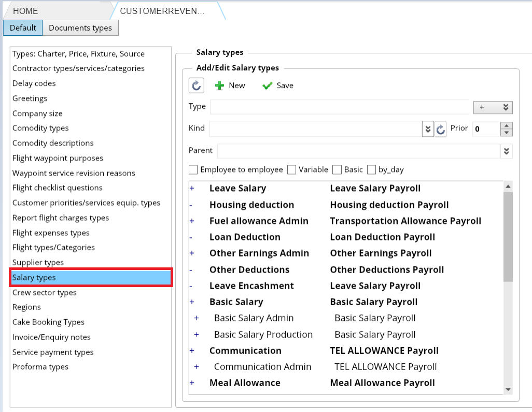This screenshot has width=532, height=412.
Task: Switch to the HOME tab
Action: tap(25, 11)
